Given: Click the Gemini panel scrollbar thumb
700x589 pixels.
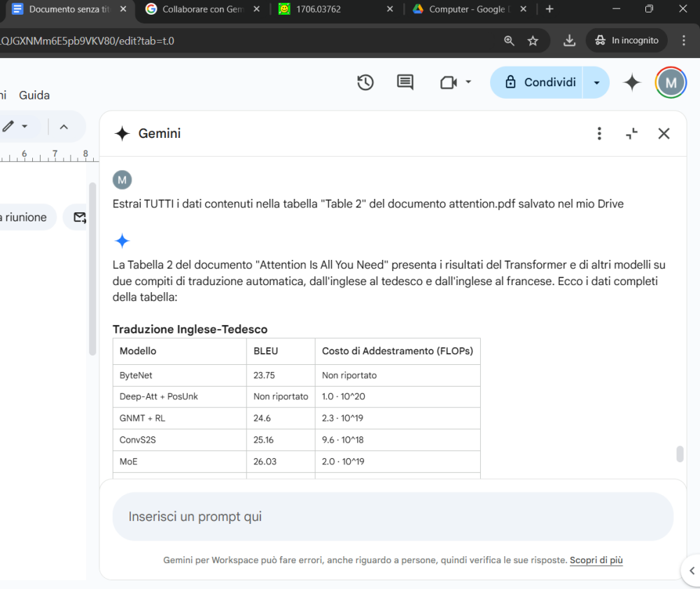Looking at the screenshot, I should (x=680, y=454).
